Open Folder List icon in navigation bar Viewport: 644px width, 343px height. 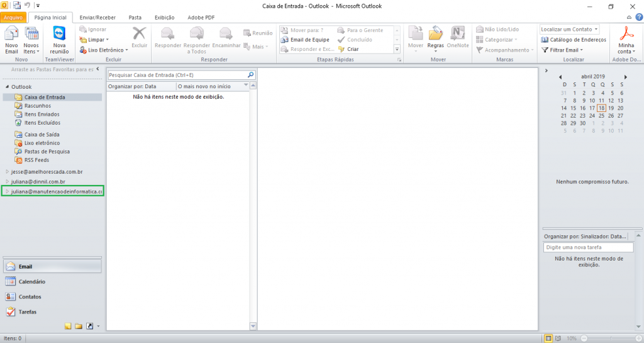click(x=79, y=326)
